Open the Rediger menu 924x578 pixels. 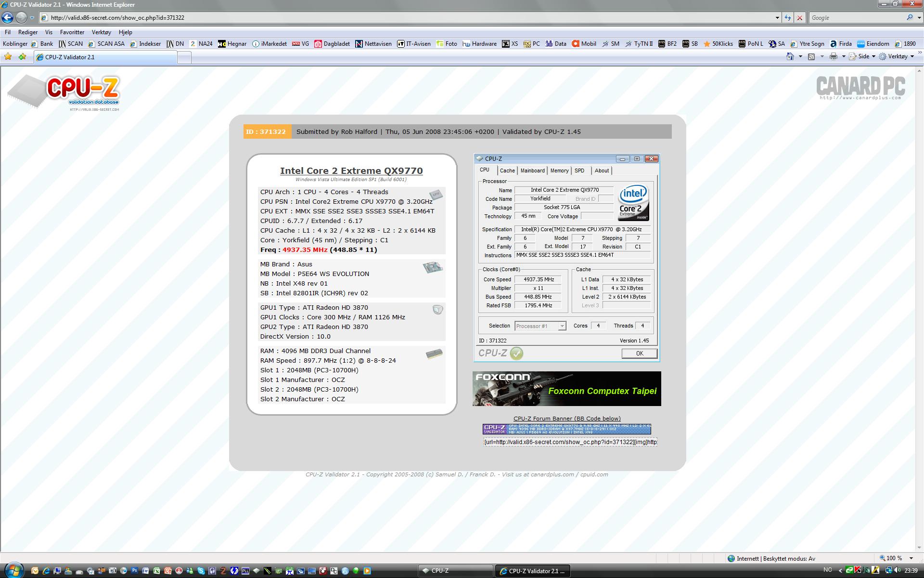click(x=28, y=32)
